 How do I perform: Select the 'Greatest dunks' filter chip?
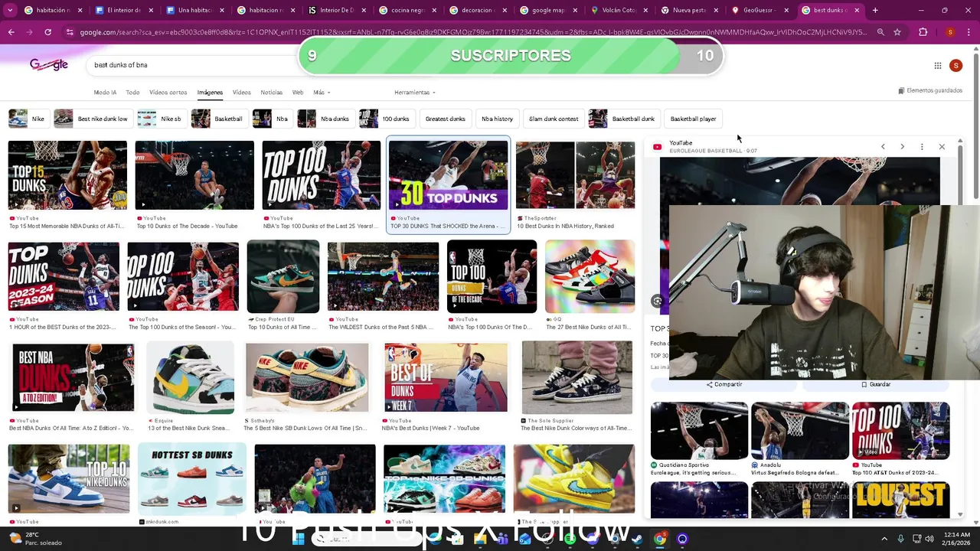pos(446,119)
